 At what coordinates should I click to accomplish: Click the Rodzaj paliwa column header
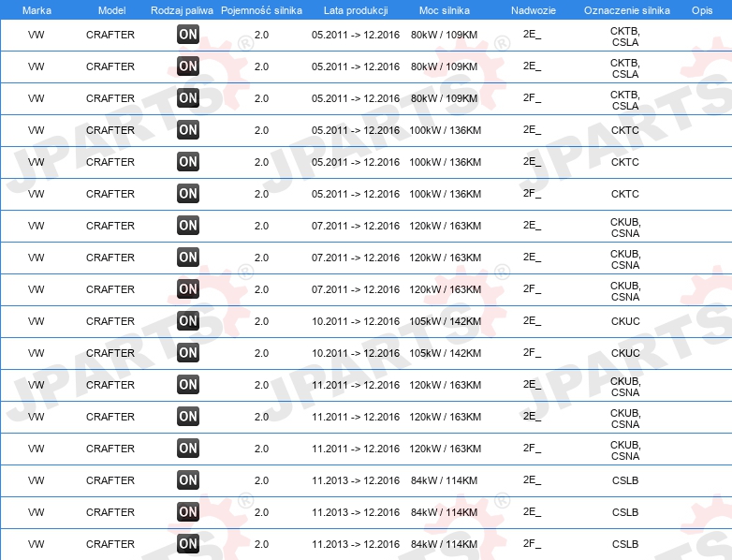(183, 10)
